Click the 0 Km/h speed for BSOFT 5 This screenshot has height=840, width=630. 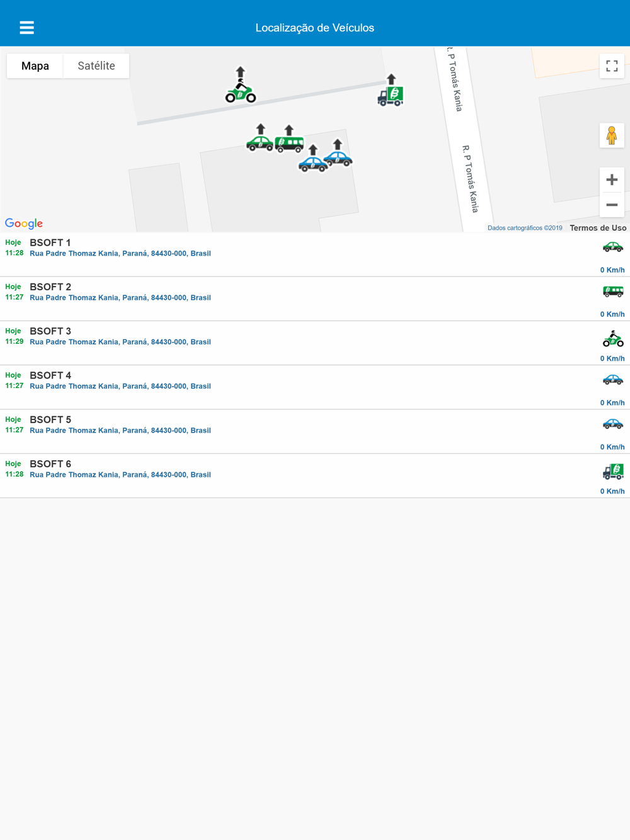612,447
